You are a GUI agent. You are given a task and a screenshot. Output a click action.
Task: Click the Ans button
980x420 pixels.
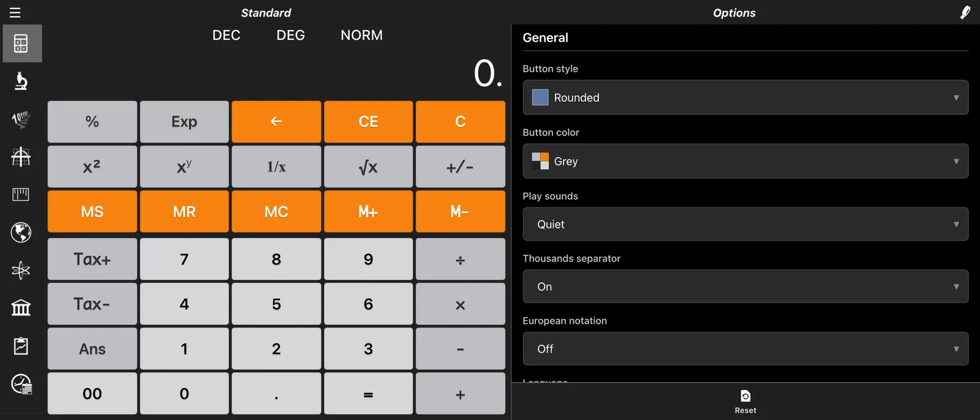(x=92, y=349)
